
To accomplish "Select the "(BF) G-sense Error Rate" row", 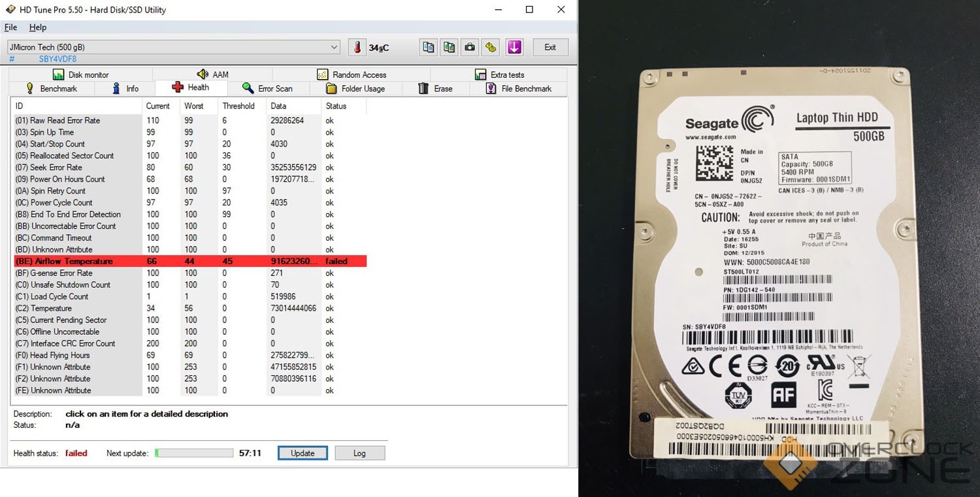I will pos(189,273).
